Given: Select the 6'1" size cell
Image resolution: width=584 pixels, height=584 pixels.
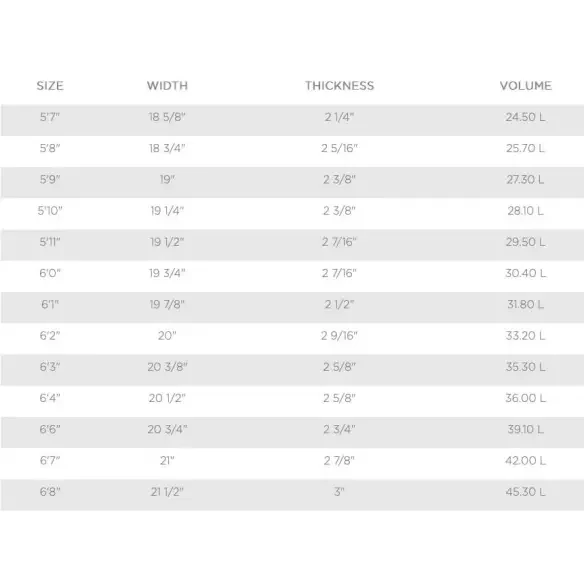Looking at the screenshot, I should (50, 305).
